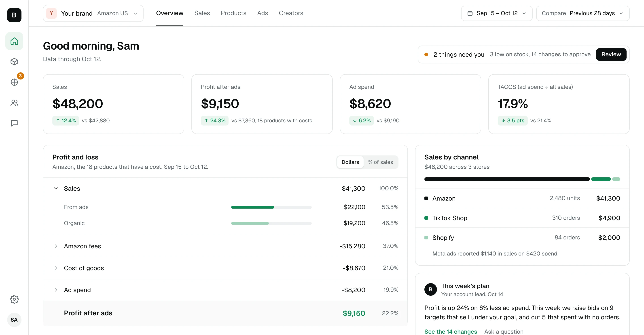The width and height of the screenshot is (644, 335).
Task: Open See the 14 changes link
Action: (451, 331)
